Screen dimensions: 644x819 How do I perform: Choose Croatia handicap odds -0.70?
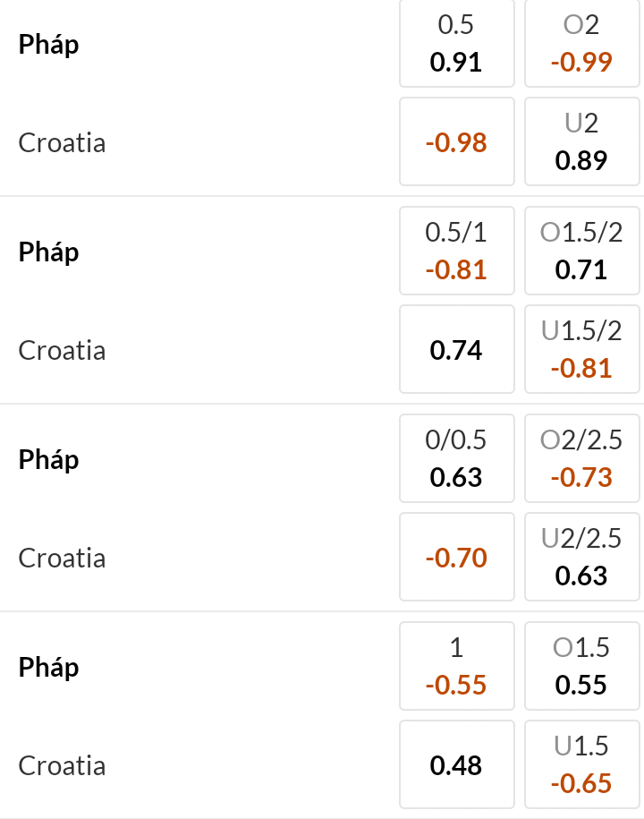456,558
